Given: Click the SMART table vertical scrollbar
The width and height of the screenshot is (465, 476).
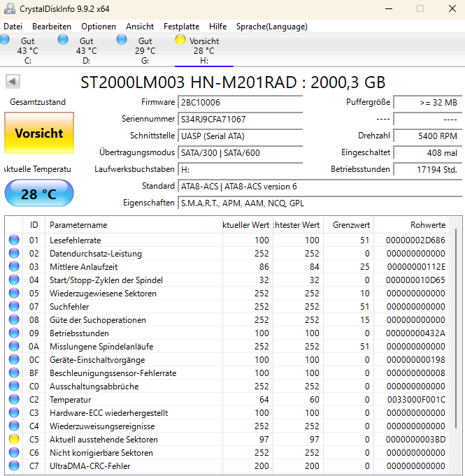Looking at the screenshot, I should (456, 328).
